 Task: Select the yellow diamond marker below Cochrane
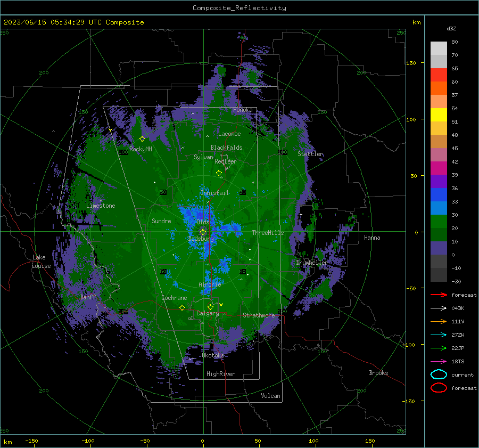click(x=183, y=307)
